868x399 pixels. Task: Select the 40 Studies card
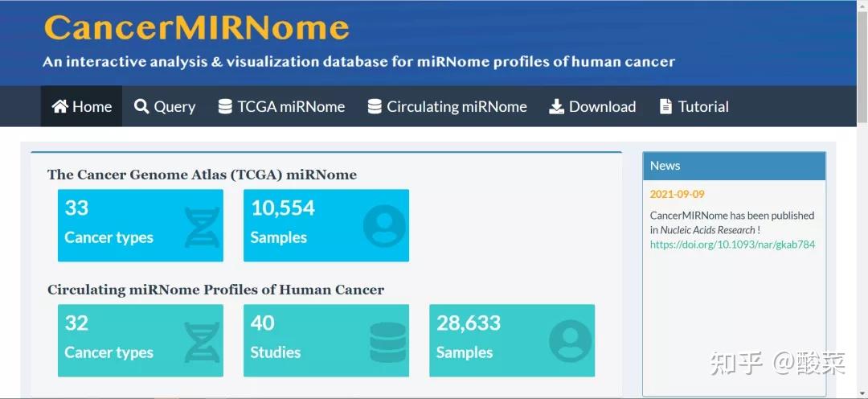pyautogui.click(x=326, y=341)
